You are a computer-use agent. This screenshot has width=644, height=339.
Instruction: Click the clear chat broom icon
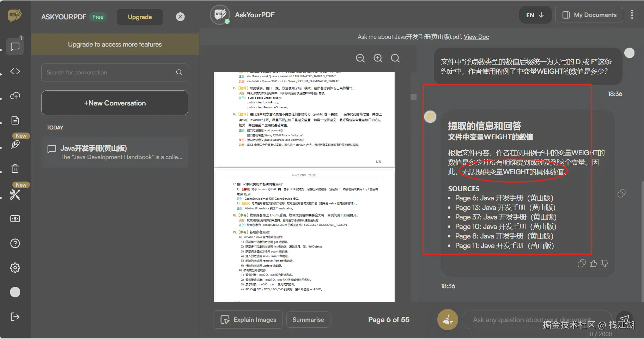click(x=448, y=320)
